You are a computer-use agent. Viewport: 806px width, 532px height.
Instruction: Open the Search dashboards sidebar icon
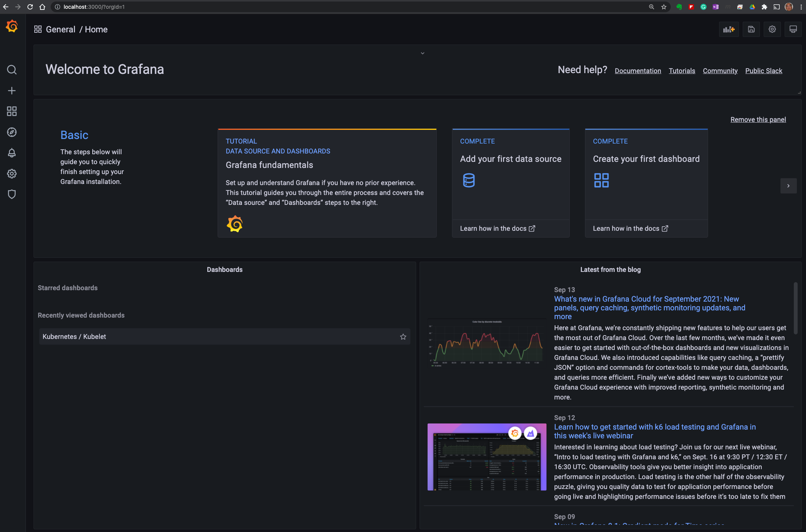pos(12,70)
